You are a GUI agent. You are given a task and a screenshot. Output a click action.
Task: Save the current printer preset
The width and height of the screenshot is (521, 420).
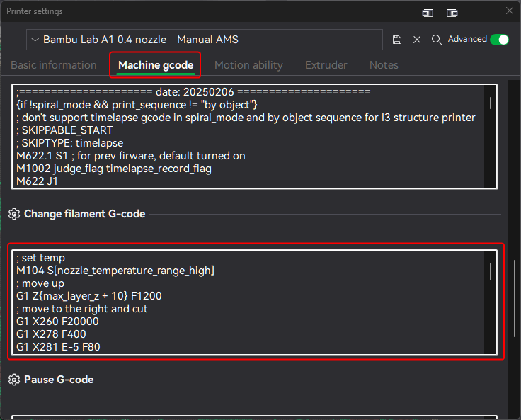coord(396,40)
